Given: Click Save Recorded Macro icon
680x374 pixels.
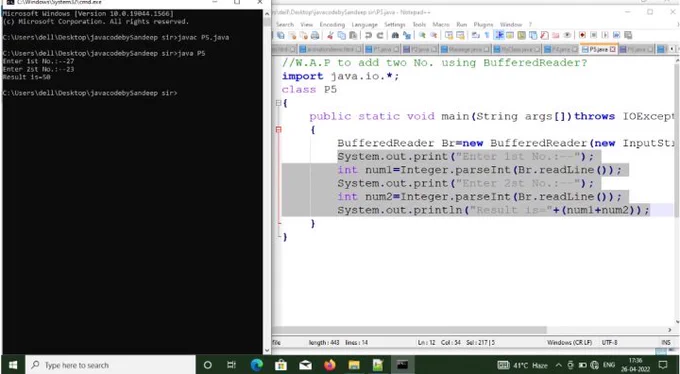Looking at the screenshot, I should tap(628, 35).
